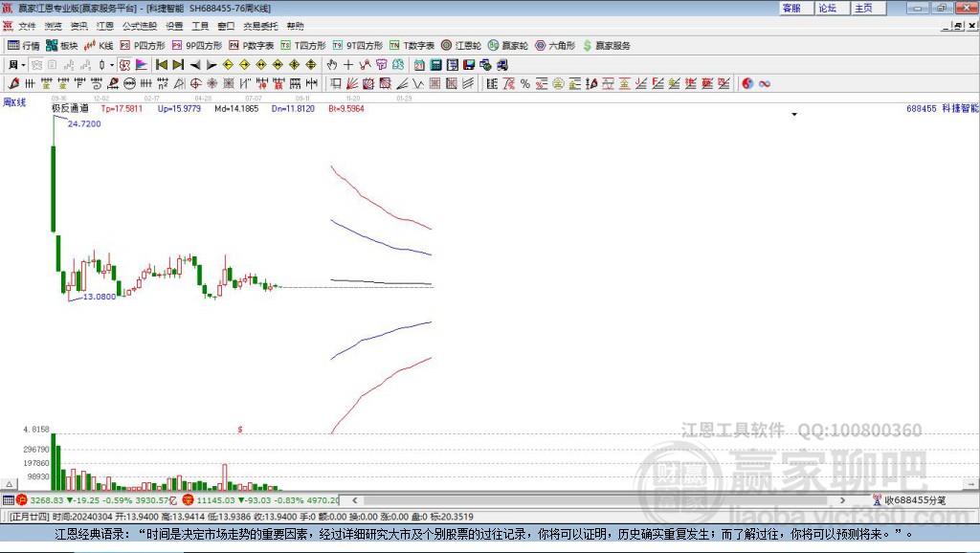The width and height of the screenshot is (980, 553).
Task: Open the 9T四方形 tool
Action: click(x=358, y=46)
